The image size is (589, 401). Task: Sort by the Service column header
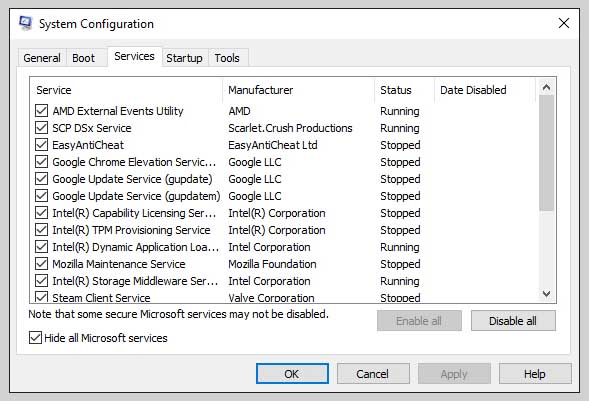(127, 90)
